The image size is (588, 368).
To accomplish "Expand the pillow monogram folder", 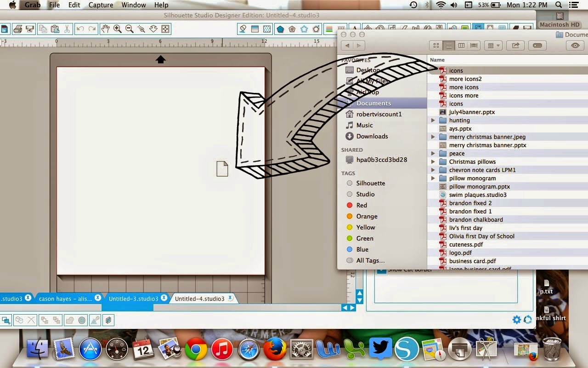I will click(433, 178).
